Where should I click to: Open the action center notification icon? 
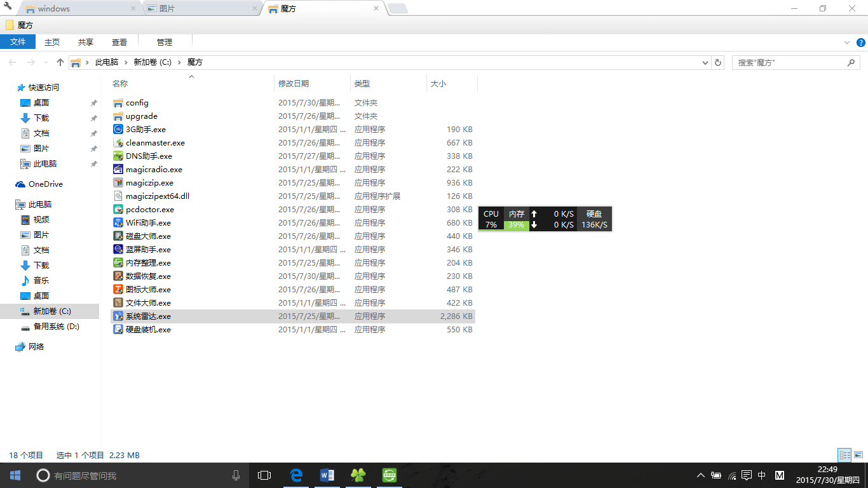pos(747,475)
